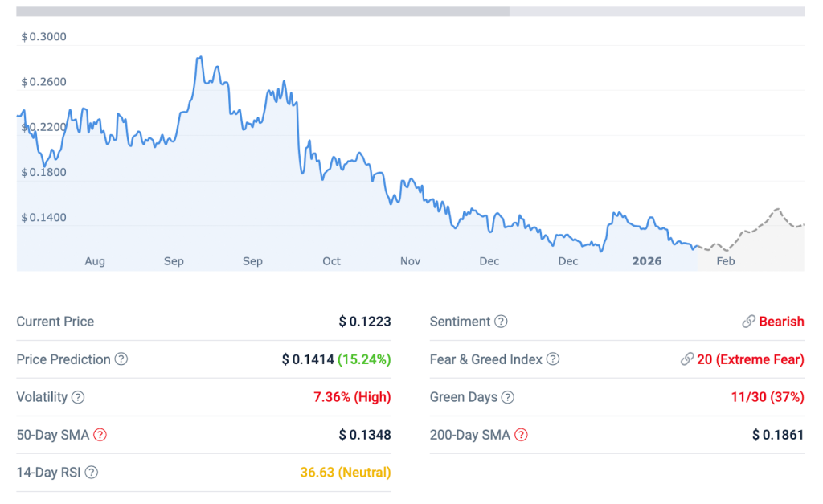Image resolution: width=823 pixels, height=504 pixels.
Task: Click the chain link icon beside Bearish sentiment
Action: pos(748,321)
